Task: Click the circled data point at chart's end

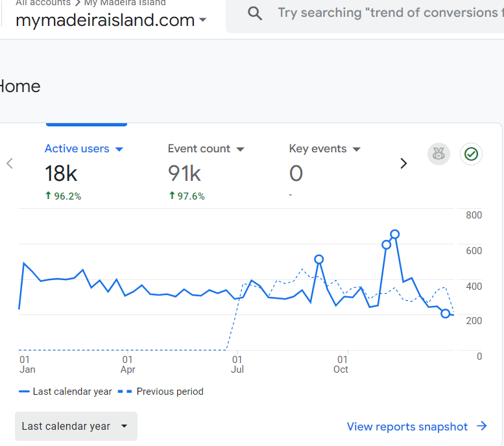Action: click(x=445, y=313)
